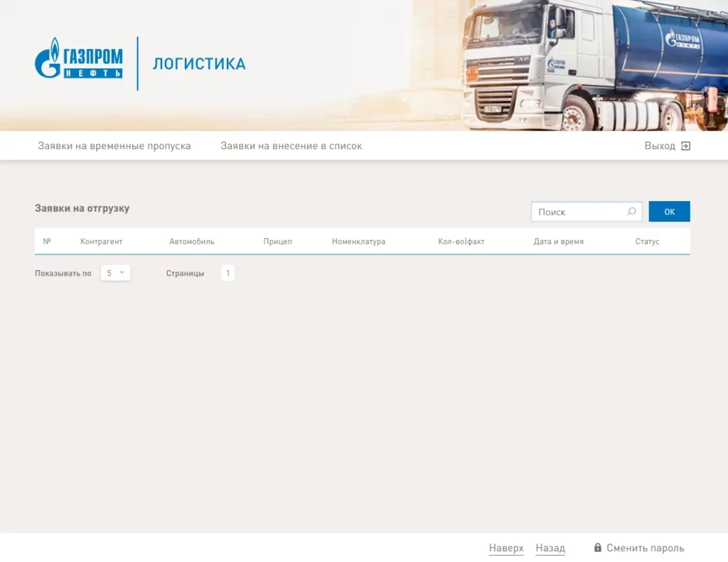This screenshot has width=728, height=562.
Task: Click the Gazprom Neft logo
Action: (x=78, y=59)
